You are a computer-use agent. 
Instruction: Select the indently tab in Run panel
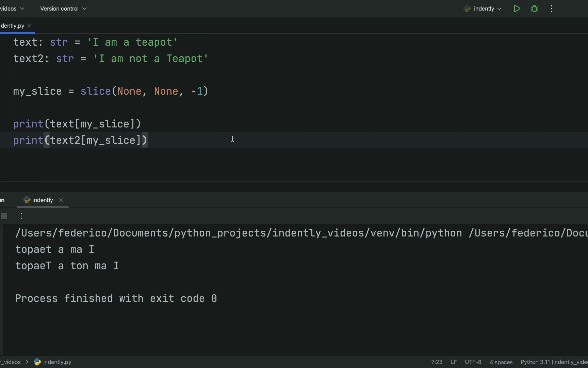[x=43, y=200]
